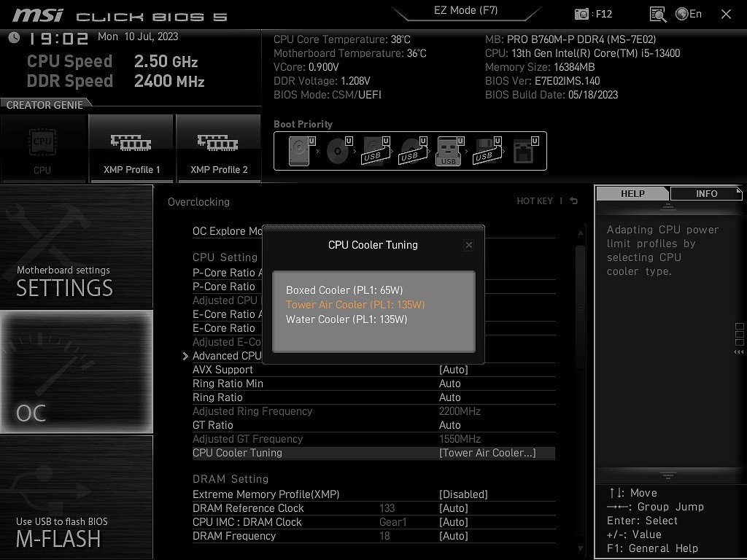Switch to the INFO tab
This screenshot has width=747, height=560.
[706, 193]
